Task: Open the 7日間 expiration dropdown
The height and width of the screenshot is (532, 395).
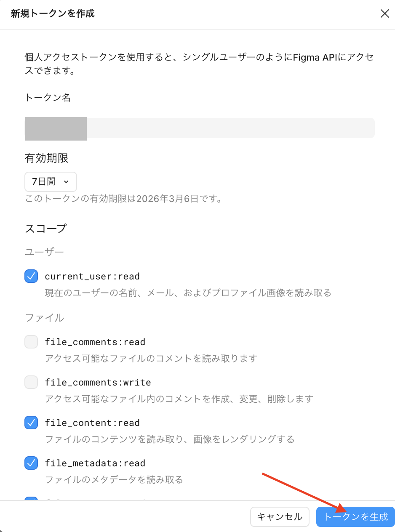Action: click(51, 182)
